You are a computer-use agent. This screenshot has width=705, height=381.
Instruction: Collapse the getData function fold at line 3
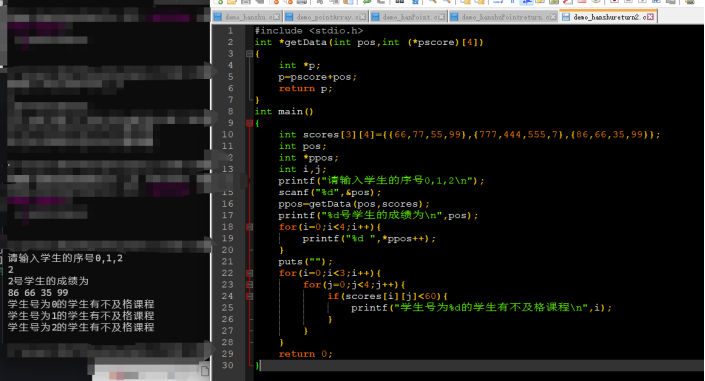(249, 54)
